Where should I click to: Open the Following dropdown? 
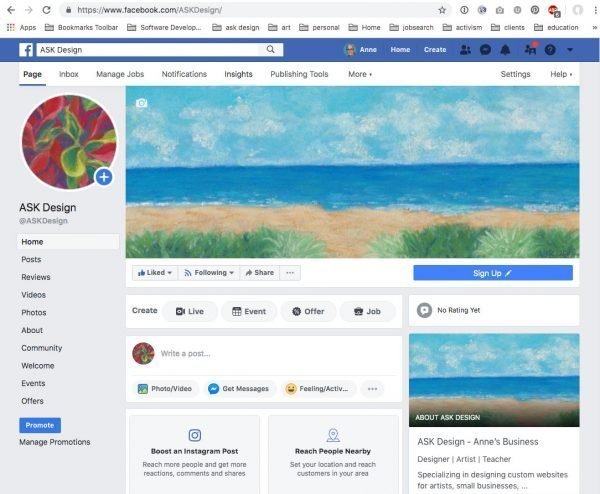click(x=209, y=273)
